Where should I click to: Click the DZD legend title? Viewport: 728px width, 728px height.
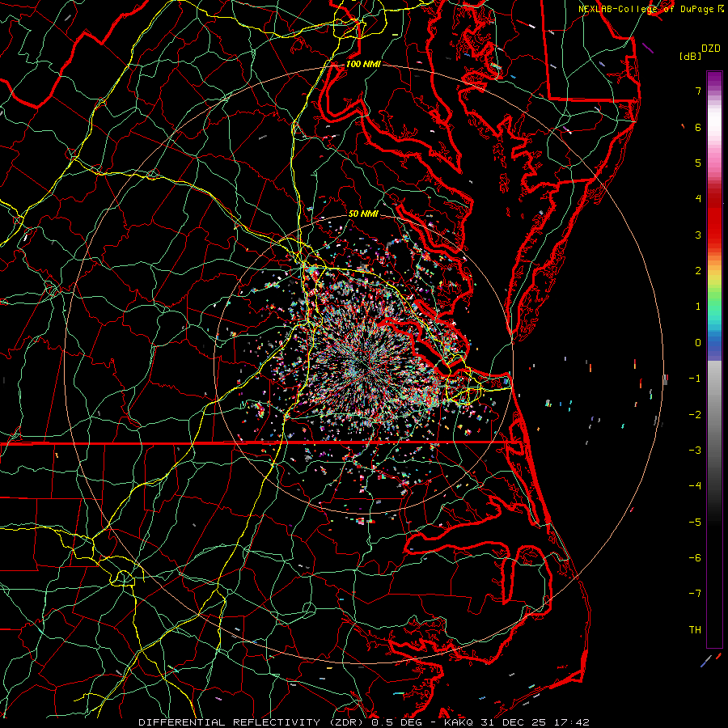711,49
